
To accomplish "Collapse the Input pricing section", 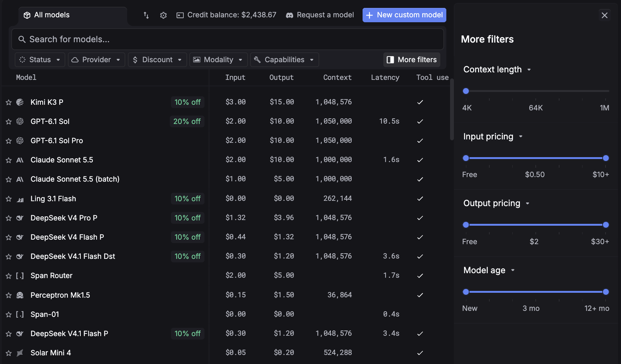I will tap(493, 136).
